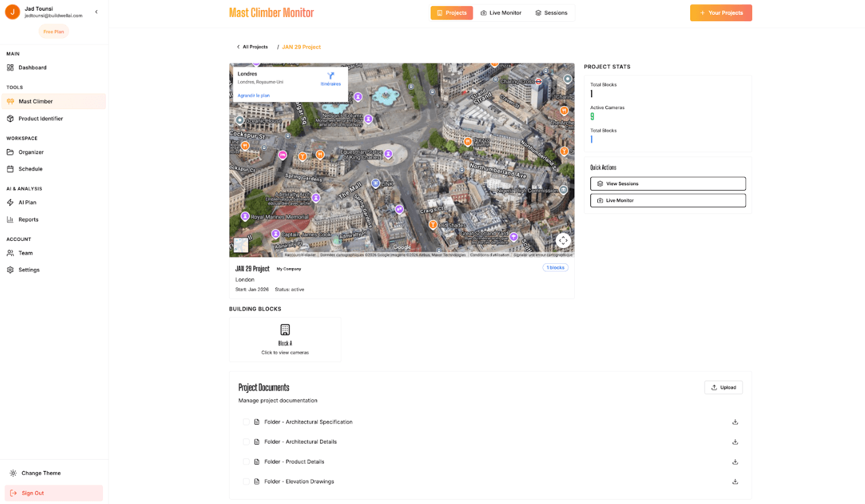The height and width of the screenshot is (504, 865).
Task: Click the Sign Out button
Action: [x=54, y=493]
